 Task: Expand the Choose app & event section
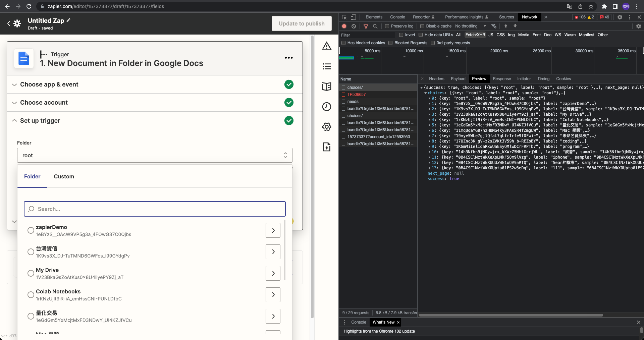49,84
